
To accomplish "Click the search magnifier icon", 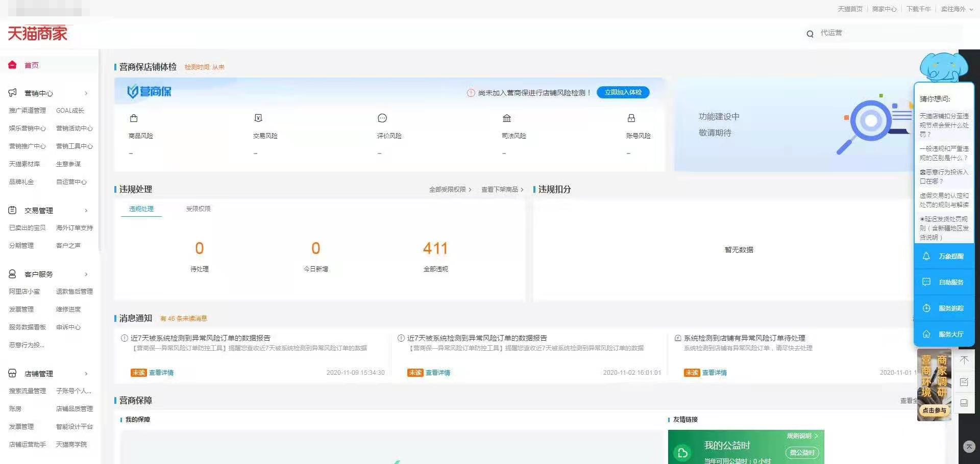I will [810, 34].
